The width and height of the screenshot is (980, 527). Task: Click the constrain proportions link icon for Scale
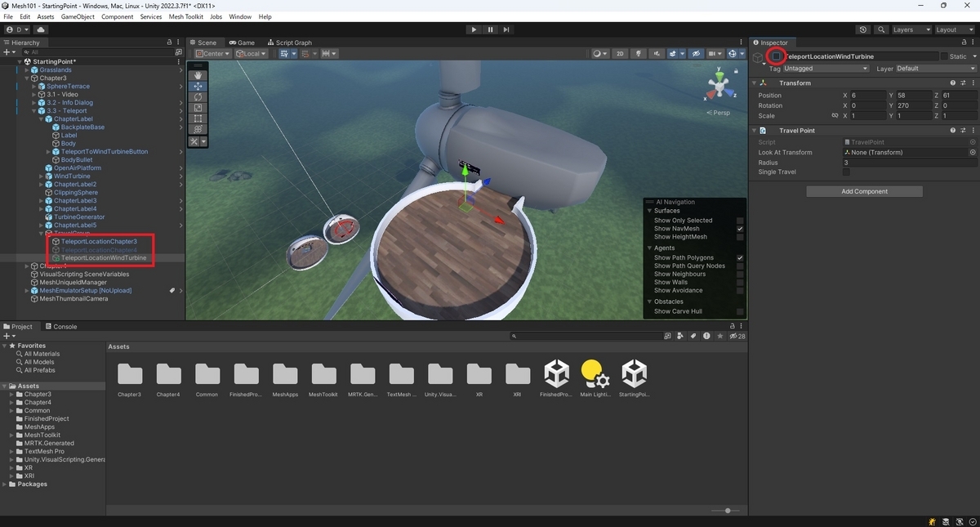coord(835,115)
